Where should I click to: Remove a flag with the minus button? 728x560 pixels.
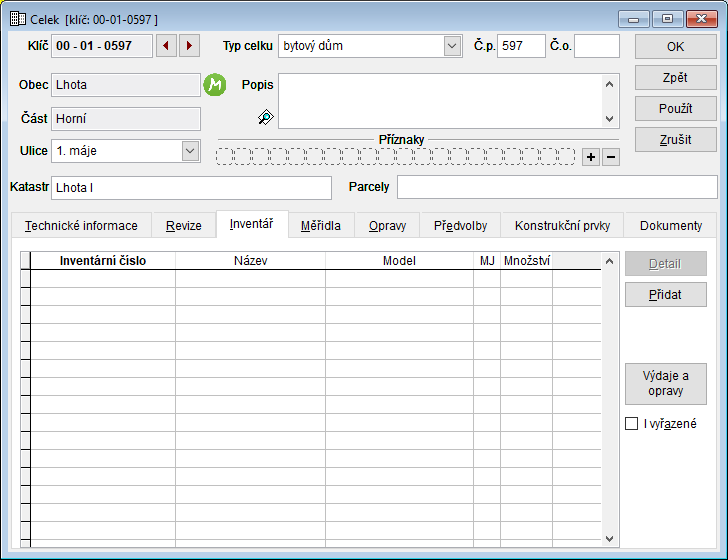[611, 157]
